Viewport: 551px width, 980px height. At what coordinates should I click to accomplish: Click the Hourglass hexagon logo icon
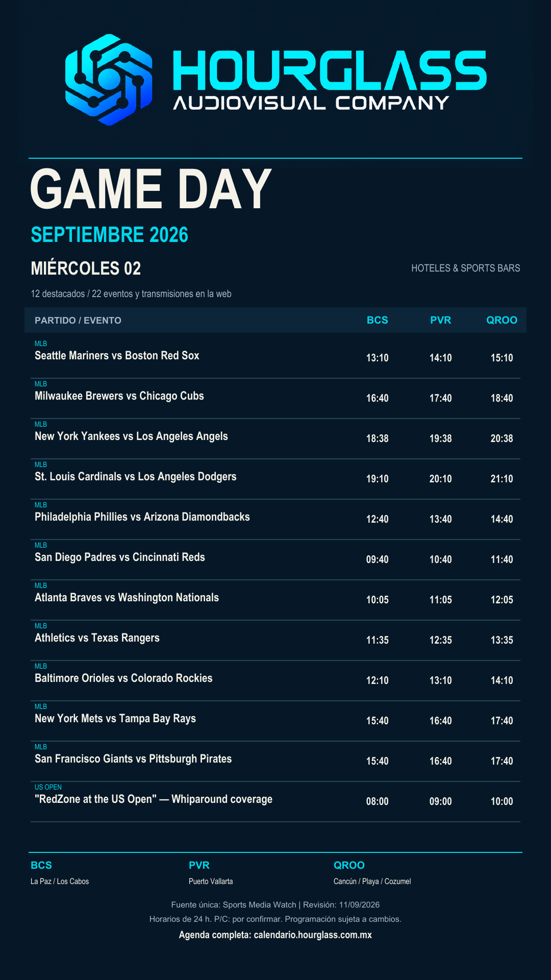pyautogui.click(x=109, y=80)
